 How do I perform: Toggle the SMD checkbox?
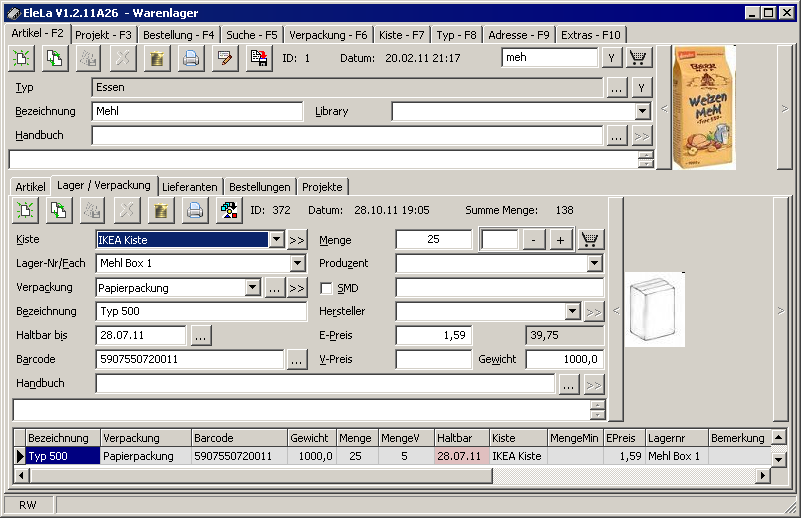point(326,288)
